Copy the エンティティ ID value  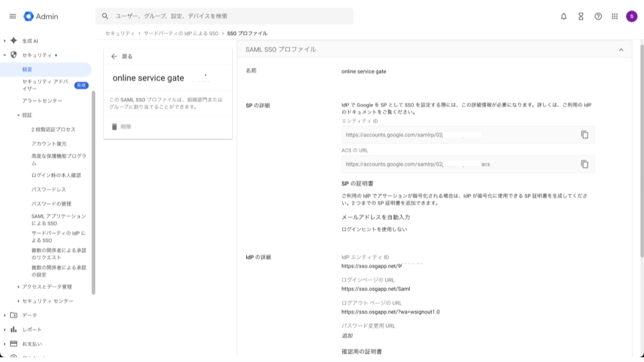584,135
